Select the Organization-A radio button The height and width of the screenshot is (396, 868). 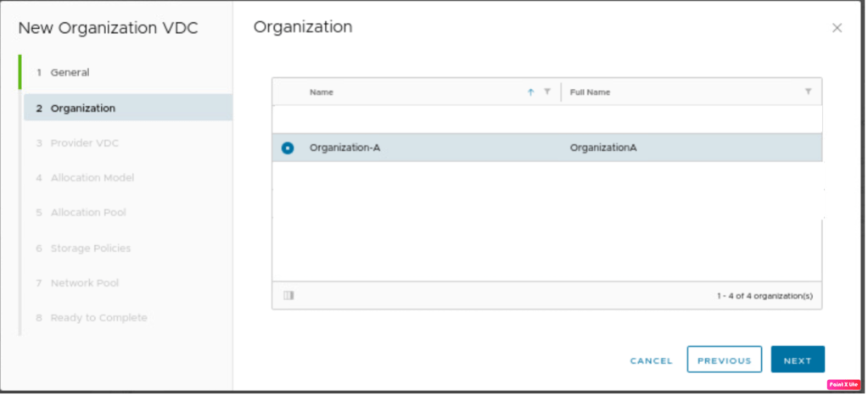pyautogui.click(x=288, y=148)
